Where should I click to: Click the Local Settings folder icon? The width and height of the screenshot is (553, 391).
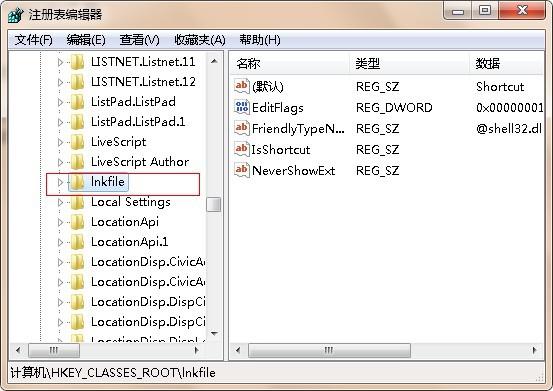tap(77, 202)
